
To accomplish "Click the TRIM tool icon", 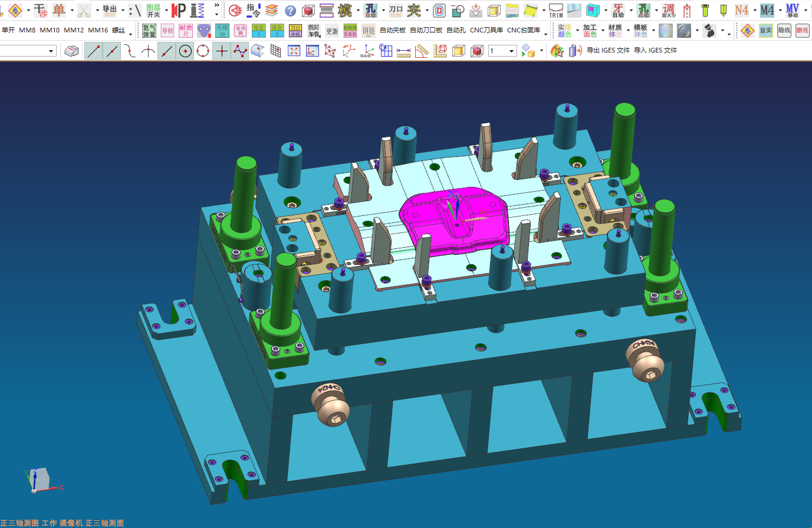I will 556,10.
